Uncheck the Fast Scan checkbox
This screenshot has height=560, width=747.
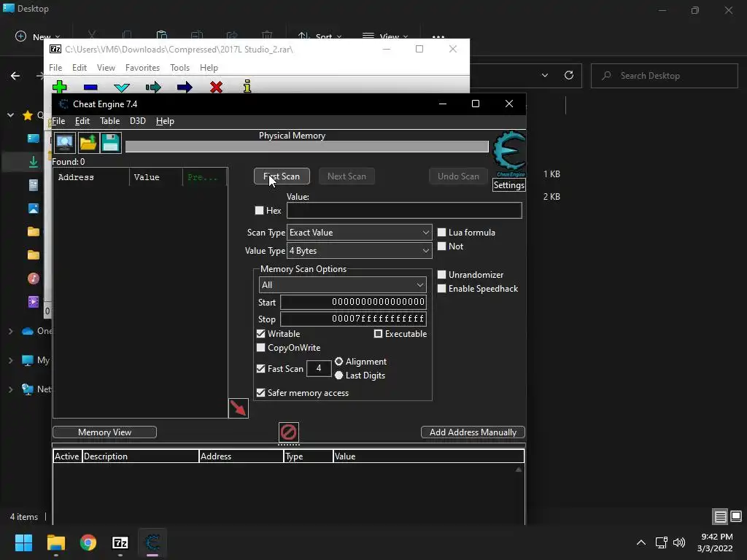(260, 368)
